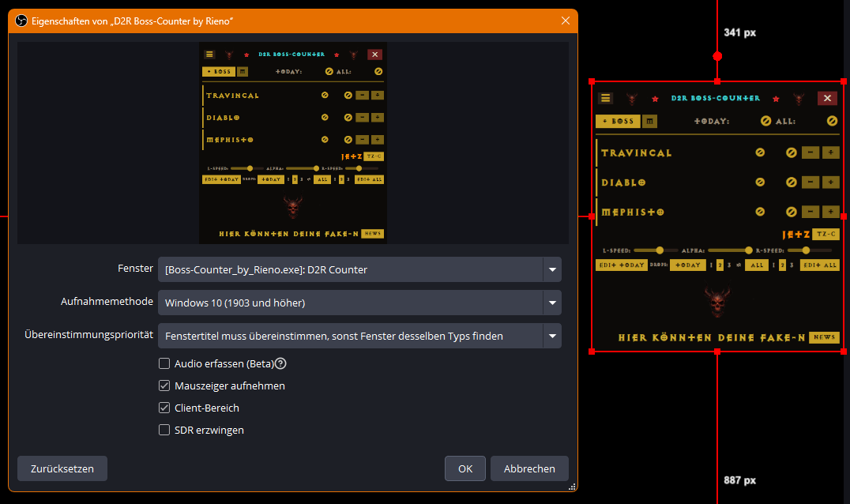This screenshot has width=850, height=504.
Task: Toggle Client-Bereich checkbox
Action: (164, 408)
